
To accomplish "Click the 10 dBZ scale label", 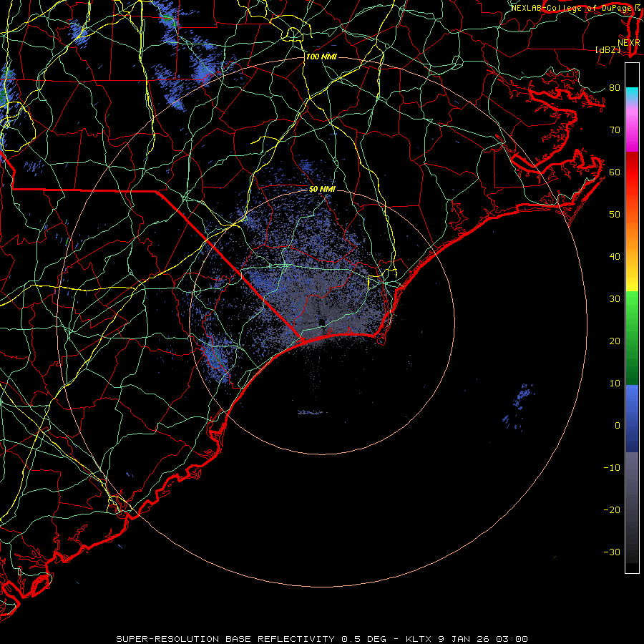I will point(615,384).
